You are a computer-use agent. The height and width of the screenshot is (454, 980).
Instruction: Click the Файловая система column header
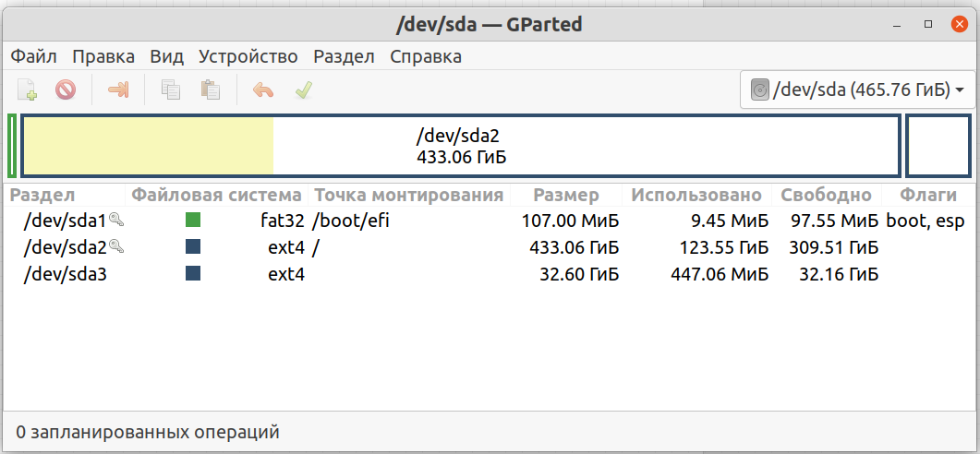[216, 195]
